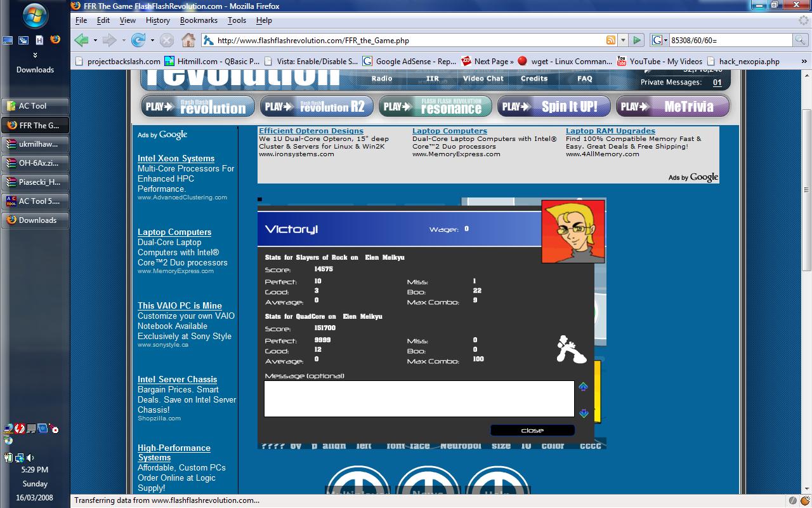Open the Windows Start orb

[35, 15]
